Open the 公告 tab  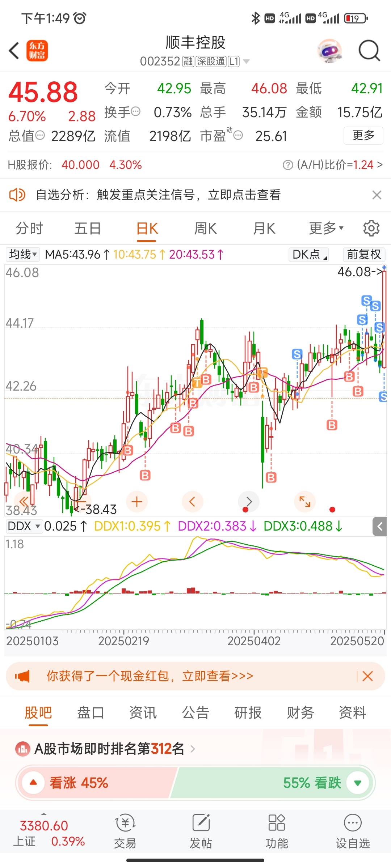pos(195,712)
